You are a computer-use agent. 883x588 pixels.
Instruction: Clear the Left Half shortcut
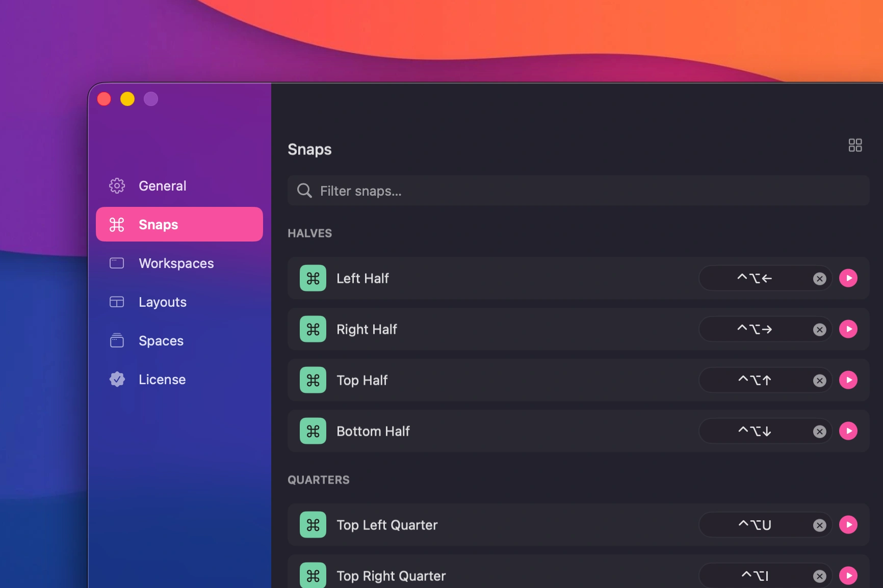[x=820, y=279]
